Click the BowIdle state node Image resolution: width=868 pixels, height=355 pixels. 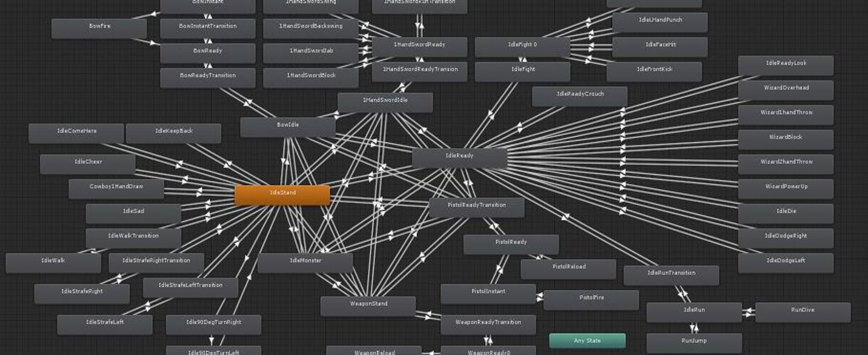coord(288,127)
